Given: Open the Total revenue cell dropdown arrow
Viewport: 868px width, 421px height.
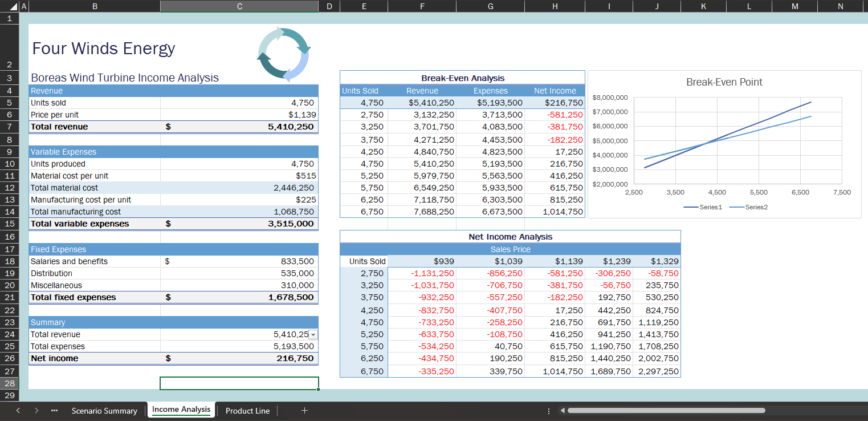Looking at the screenshot, I should tap(312, 334).
